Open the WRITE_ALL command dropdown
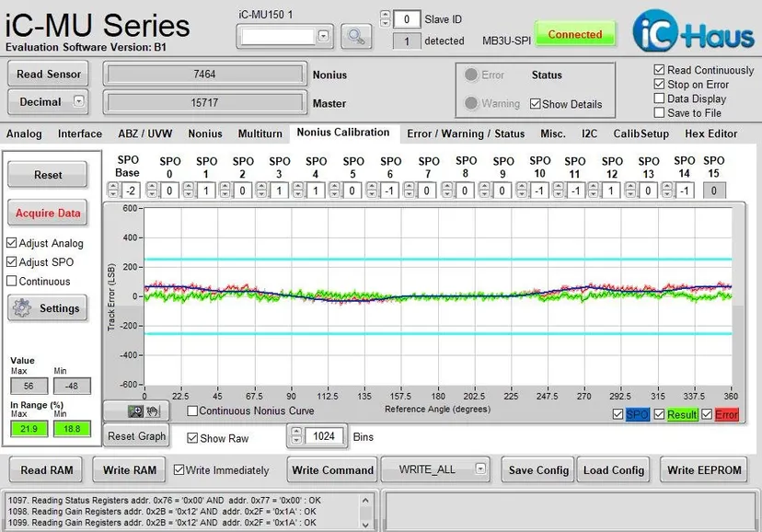The height and width of the screenshot is (532, 762). (480, 468)
